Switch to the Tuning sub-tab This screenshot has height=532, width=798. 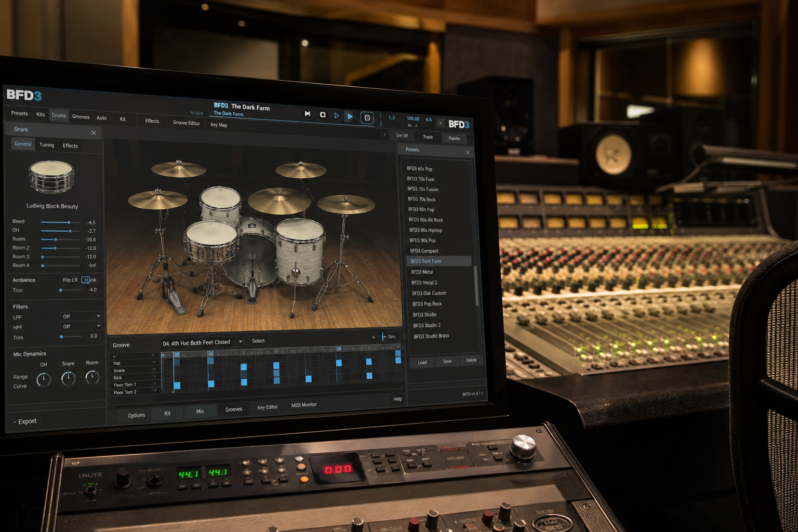47,145
